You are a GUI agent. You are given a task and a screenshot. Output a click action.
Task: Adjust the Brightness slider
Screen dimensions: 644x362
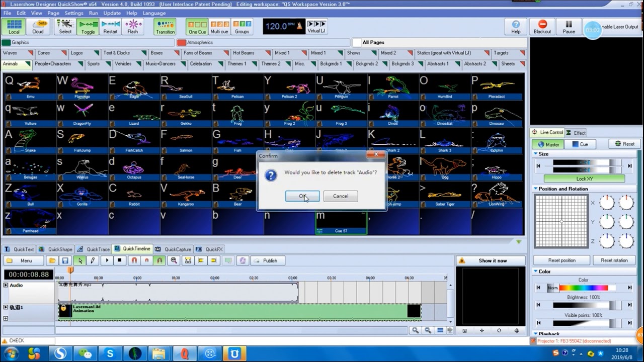[584, 305]
